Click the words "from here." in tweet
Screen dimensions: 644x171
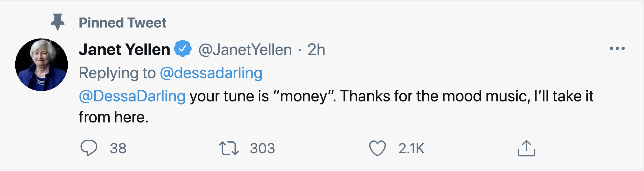click(x=113, y=117)
